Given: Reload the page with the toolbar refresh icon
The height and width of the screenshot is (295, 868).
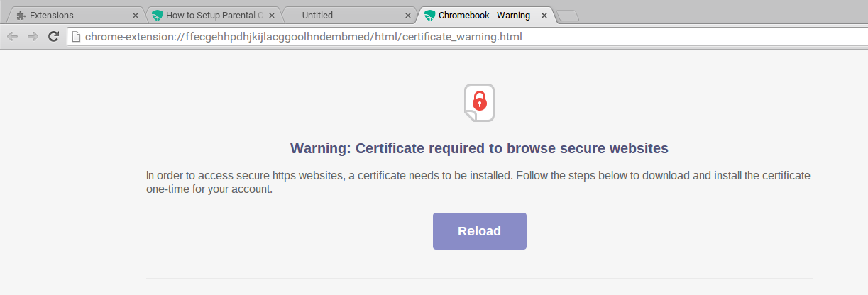Looking at the screenshot, I should click(x=53, y=36).
